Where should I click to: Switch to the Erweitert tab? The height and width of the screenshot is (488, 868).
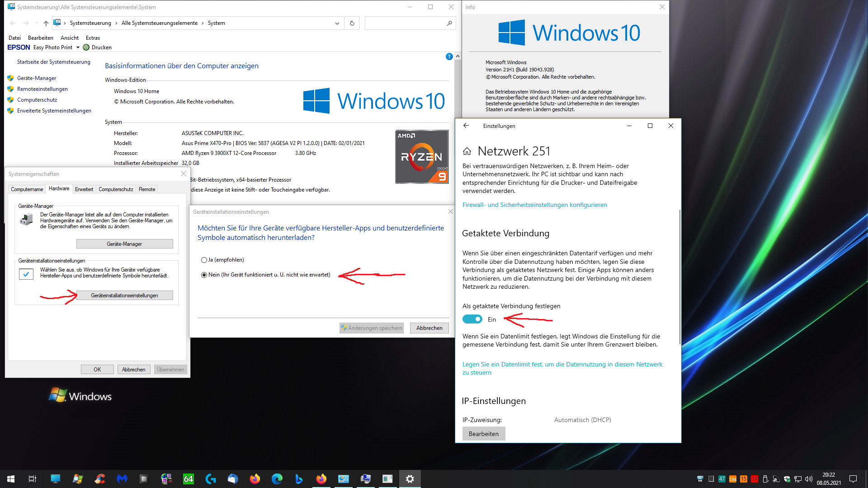(84, 189)
